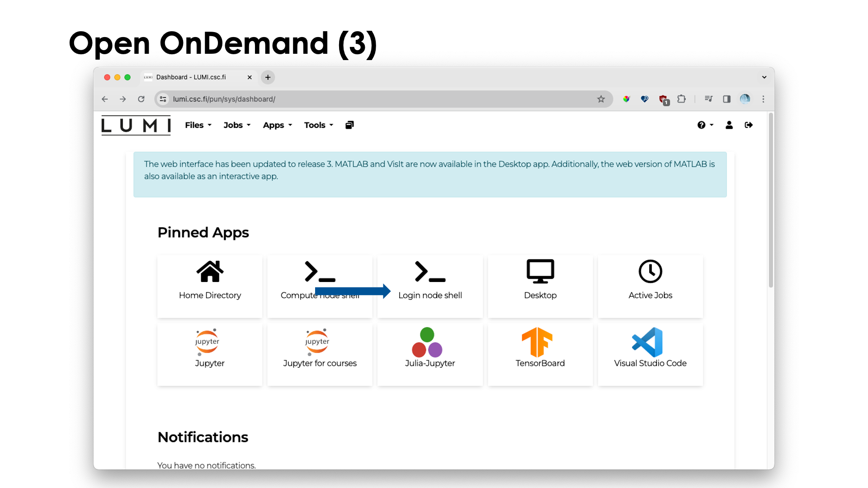The width and height of the screenshot is (868, 488).
Task: Open a new browser tab
Action: click(x=268, y=77)
